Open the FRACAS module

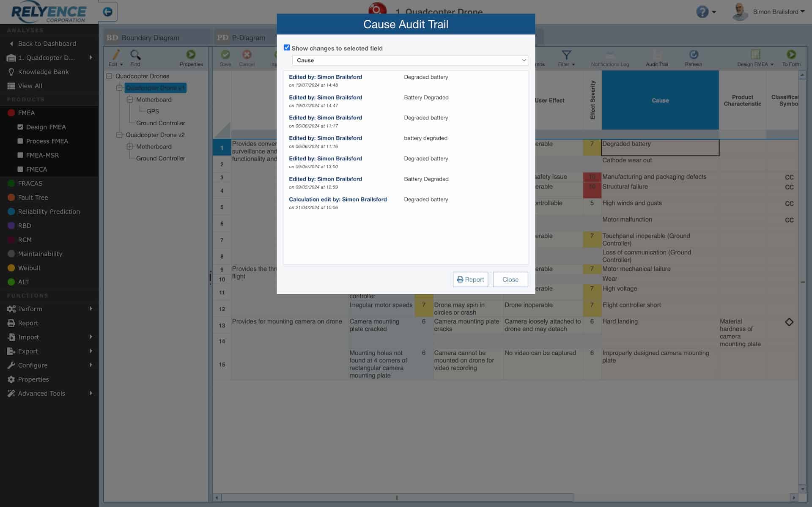tap(30, 183)
